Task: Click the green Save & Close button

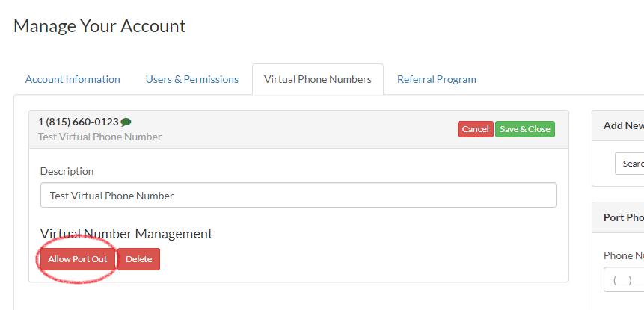Action: coord(524,129)
